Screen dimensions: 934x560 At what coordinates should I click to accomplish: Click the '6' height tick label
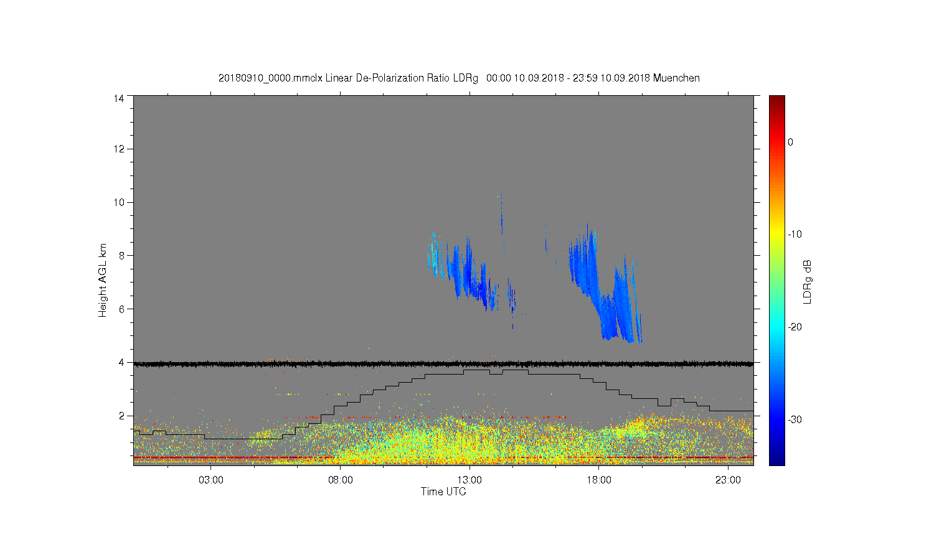coord(121,309)
